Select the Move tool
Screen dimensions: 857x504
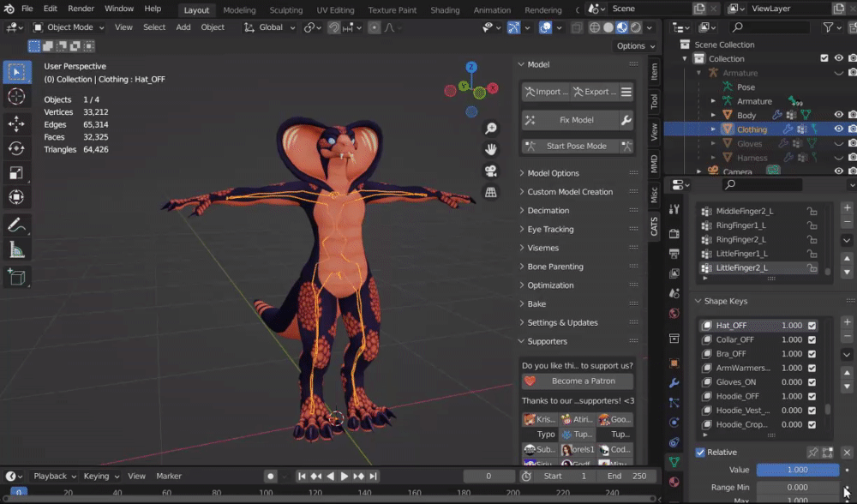16,123
